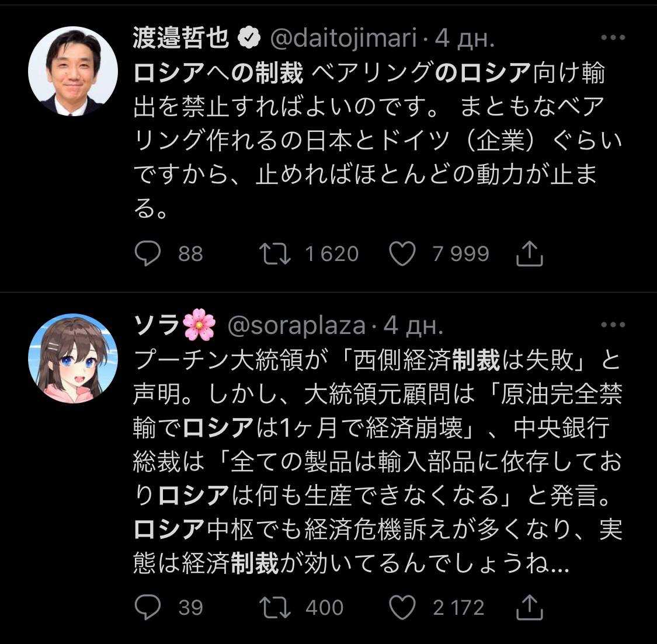657x644 pixels.
Task: Open more options for 渡邉哲也's tweet
Action: tap(613, 39)
